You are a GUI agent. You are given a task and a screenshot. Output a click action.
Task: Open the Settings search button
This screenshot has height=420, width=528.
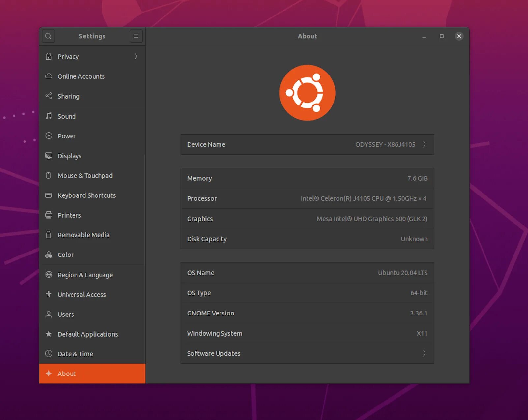[x=48, y=36]
